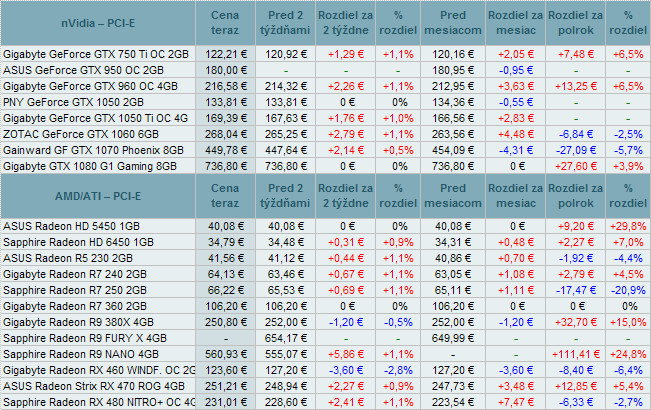Click the +27,60 € half-year difference
Screen dimensions: 651x410
575,166
